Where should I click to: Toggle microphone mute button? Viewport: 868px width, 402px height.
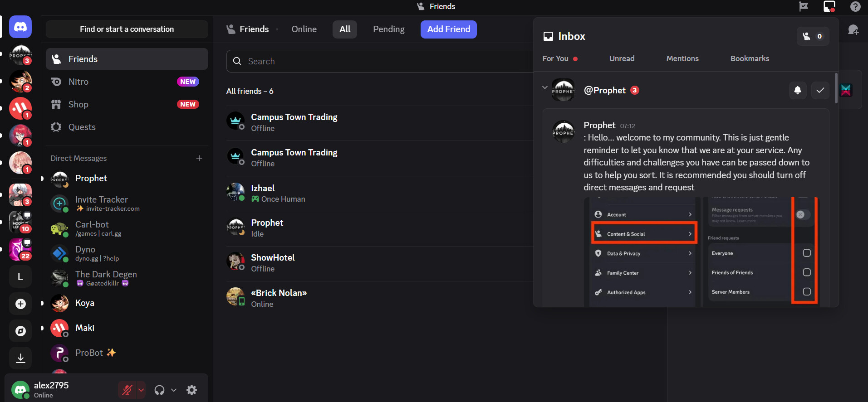point(127,390)
